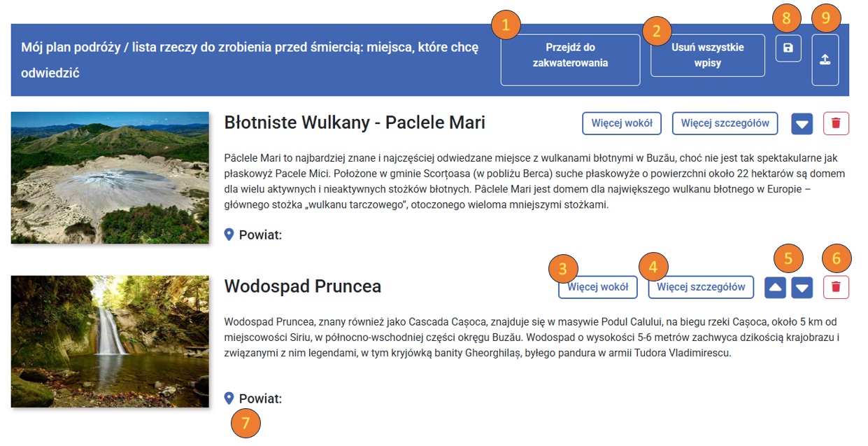
Task: Click the floppy disk save icon
Action: (x=788, y=48)
